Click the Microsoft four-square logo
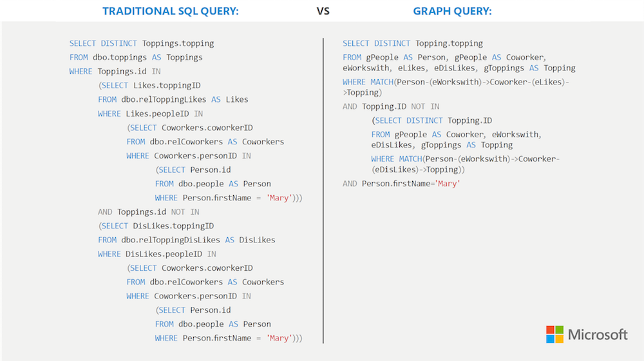644x361 pixels. 554,335
